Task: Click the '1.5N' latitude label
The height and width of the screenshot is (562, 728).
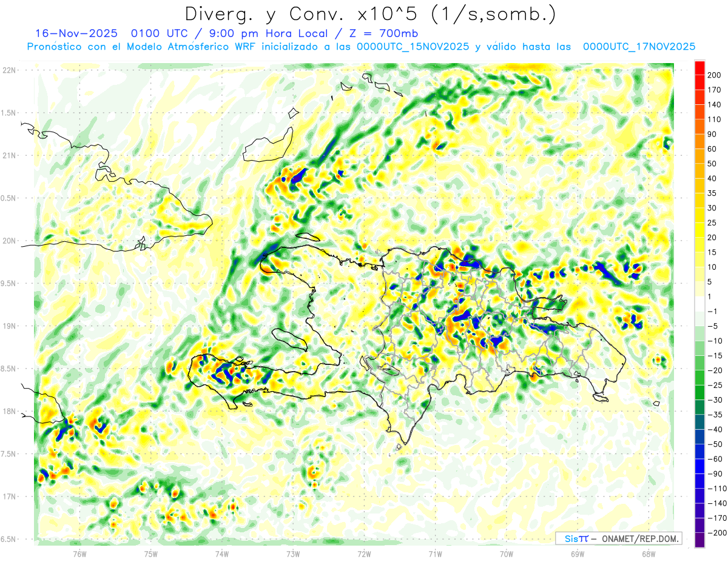Action: [8, 113]
